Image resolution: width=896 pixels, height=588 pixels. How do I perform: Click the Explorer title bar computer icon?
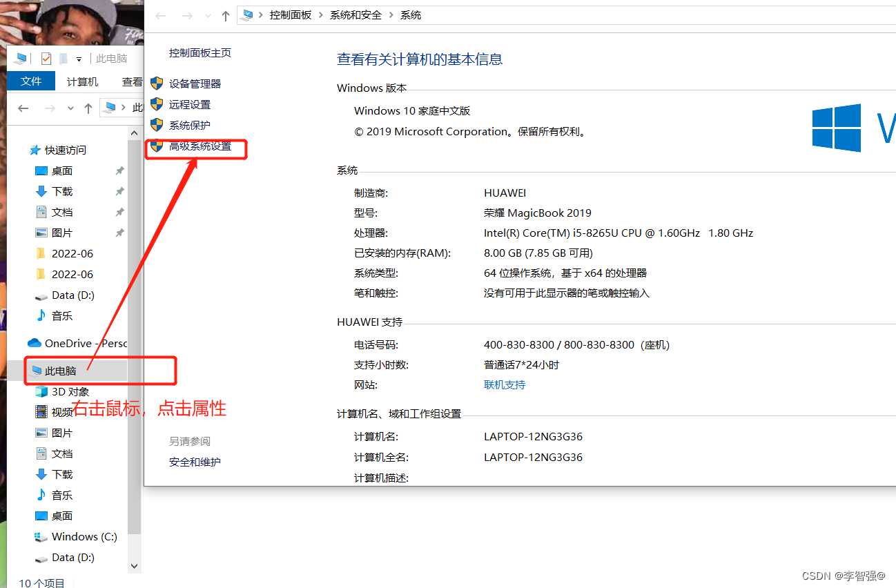(x=21, y=59)
